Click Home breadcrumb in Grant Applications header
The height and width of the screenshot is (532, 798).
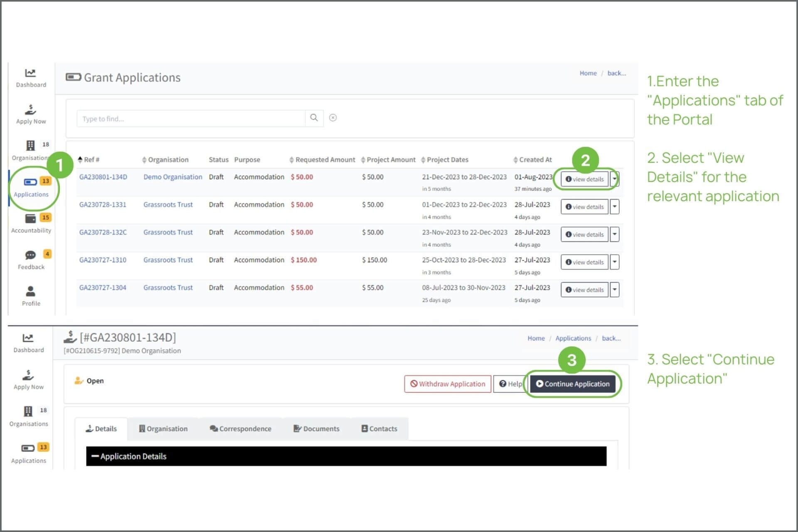coord(588,73)
